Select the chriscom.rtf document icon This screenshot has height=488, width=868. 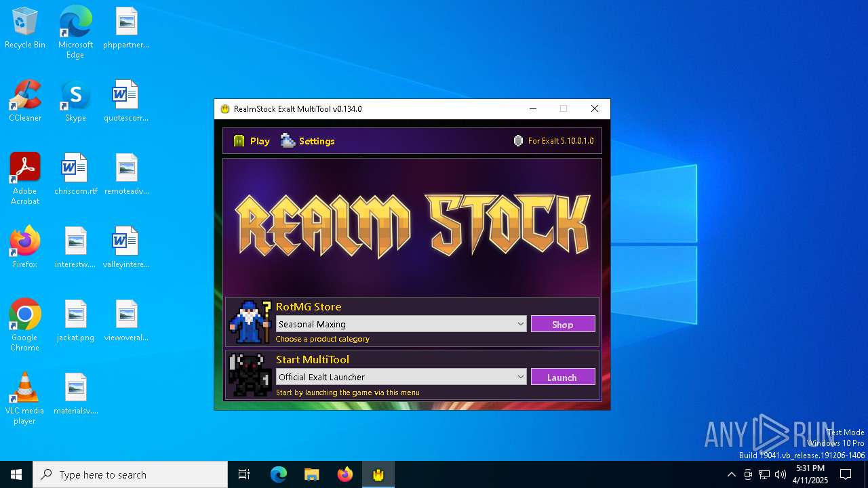(75, 175)
